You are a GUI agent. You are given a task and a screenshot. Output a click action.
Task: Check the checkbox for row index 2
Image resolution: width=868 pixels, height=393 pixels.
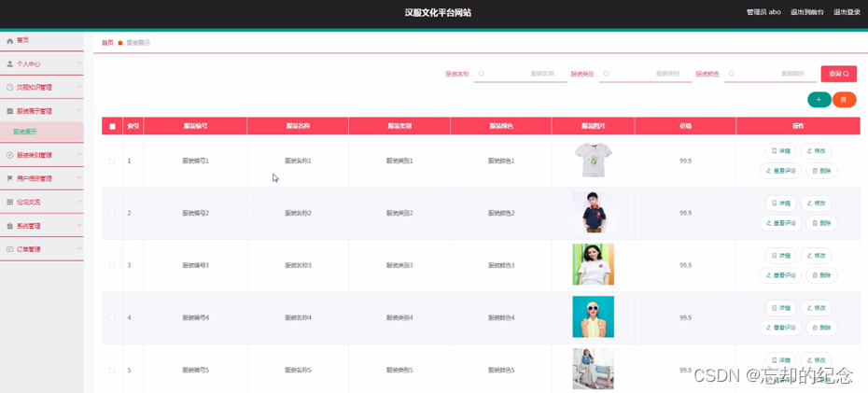(112, 213)
